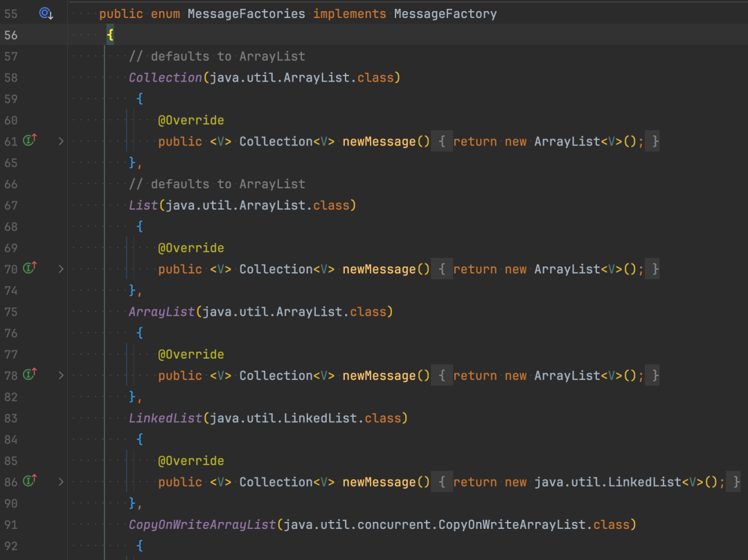Place cursor at yellow opening brace on line 56
Viewport: 748px width, 560px height.
(110, 35)
